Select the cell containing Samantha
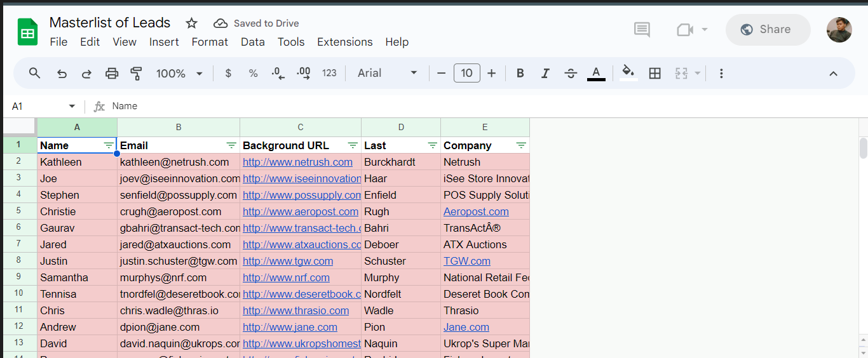The height and width of the screenshot is (358, 868). (x=78, y=277)
